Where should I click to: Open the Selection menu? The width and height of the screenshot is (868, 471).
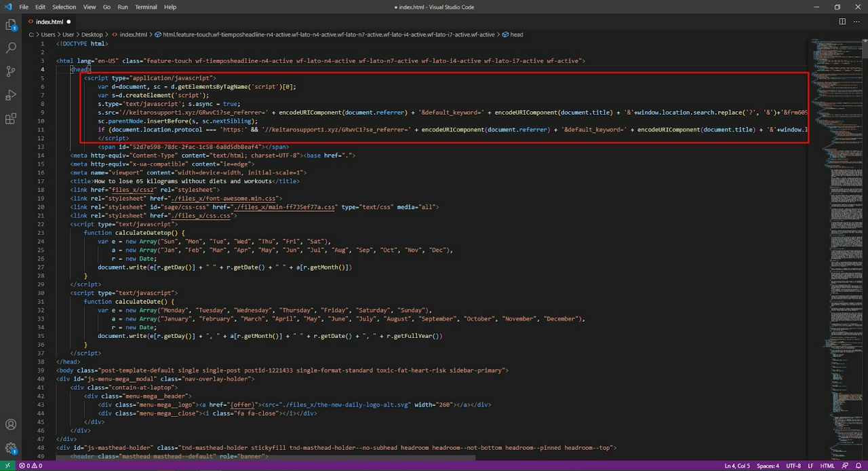click(64, 7)
